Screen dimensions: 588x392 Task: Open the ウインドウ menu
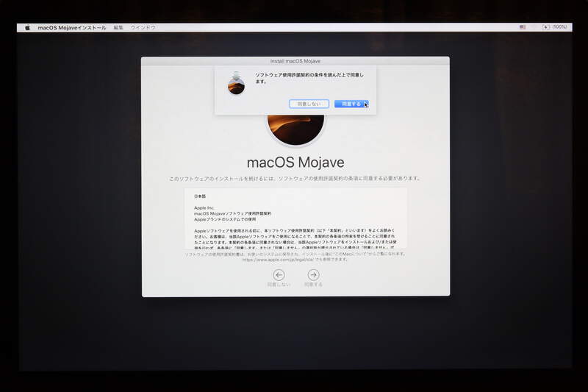click(x=143, y=27)
